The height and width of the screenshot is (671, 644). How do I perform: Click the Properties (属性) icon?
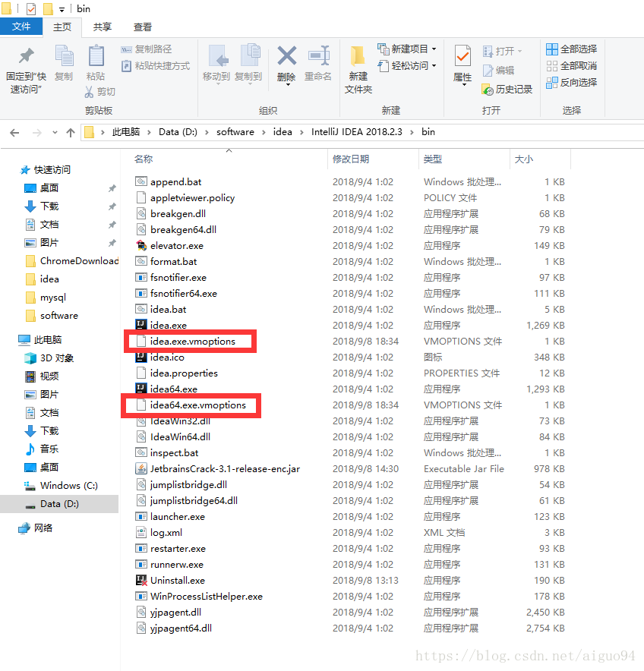[x=462, y=56]
